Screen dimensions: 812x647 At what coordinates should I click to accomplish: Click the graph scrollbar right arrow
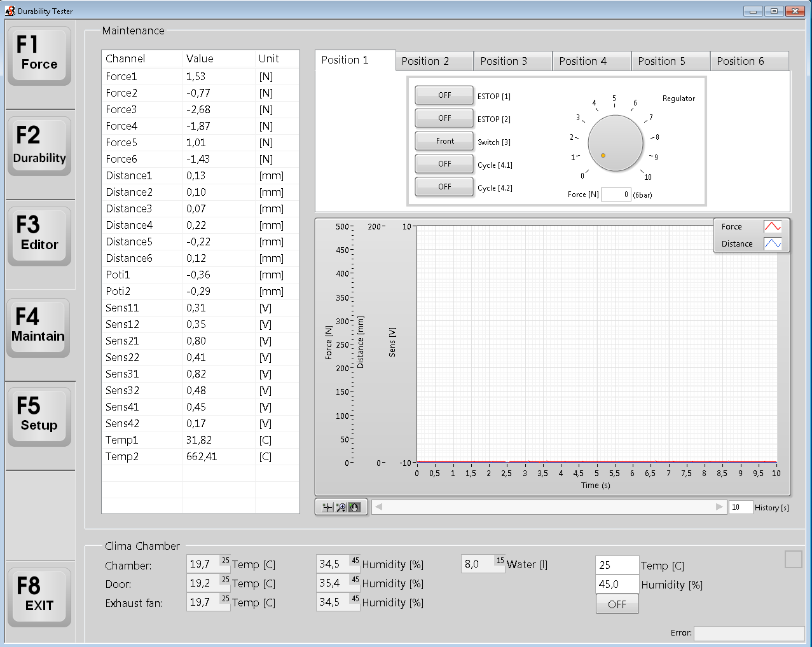coord(720,507)
